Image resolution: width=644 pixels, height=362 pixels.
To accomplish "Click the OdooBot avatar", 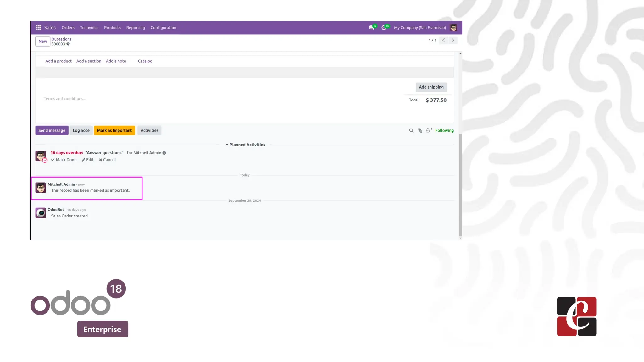I will (x=41, y=213).
